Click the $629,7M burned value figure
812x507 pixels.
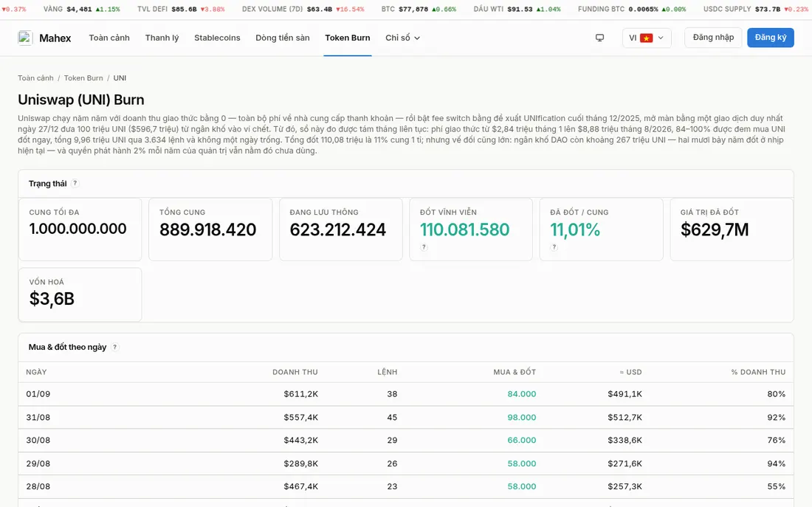pyautogui.click(x=715, y=230)
